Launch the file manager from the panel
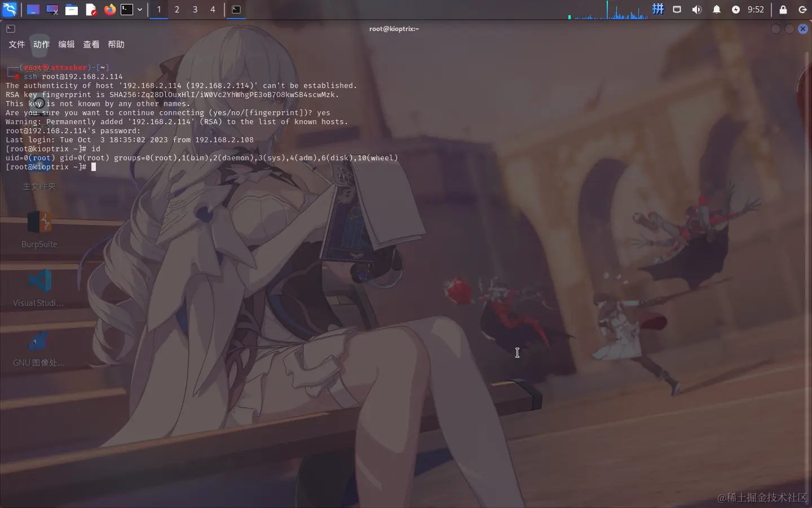 point(72,10)
